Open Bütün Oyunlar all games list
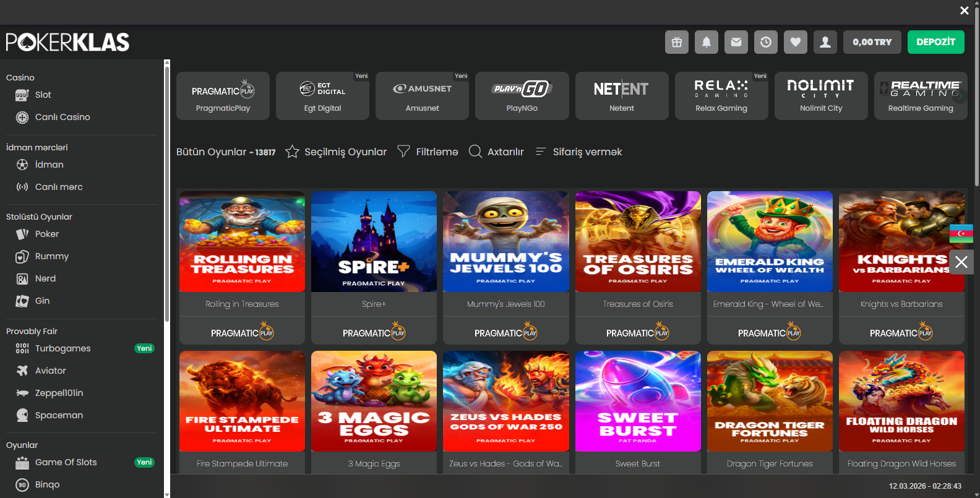This screenshot has width=980, height=498. tap(226, 152)
